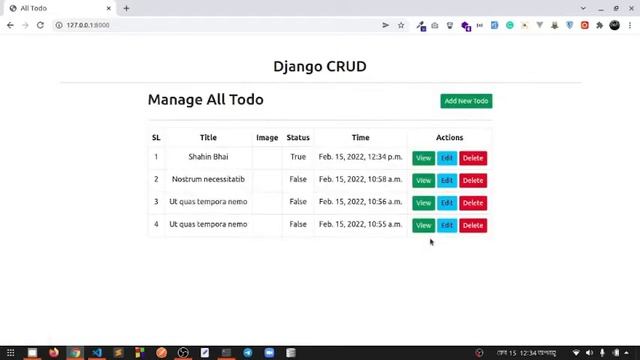Image resolution: width=640 pixels, height=360 pixels.
Task: Delete the Shahin Bhai todo
Action: 473,158
